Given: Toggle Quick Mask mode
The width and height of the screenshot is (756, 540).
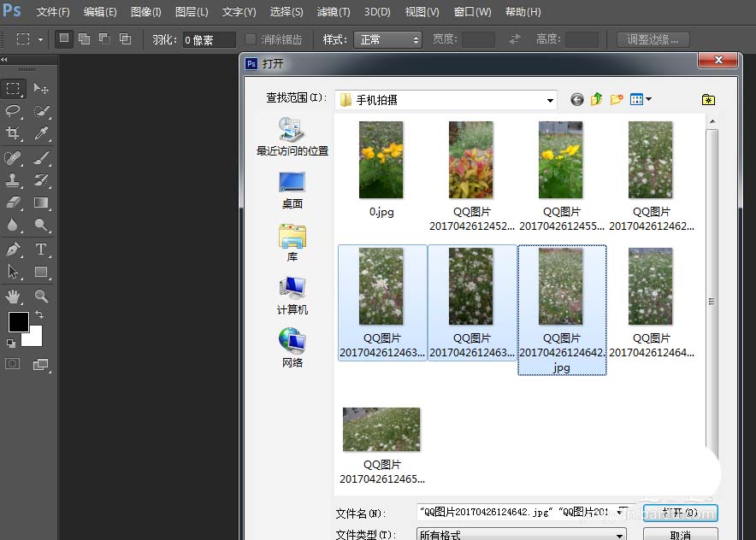Looking at the screenshot, I should [13, 364].
